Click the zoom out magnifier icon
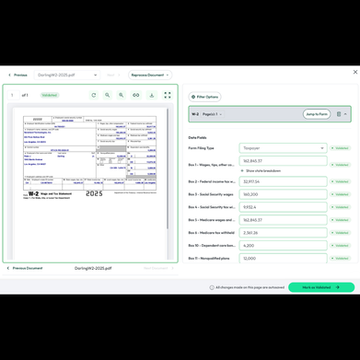Image resolution: width=360 pixels, height=360 pixels. pyautogui.click(x=107, y=95)
